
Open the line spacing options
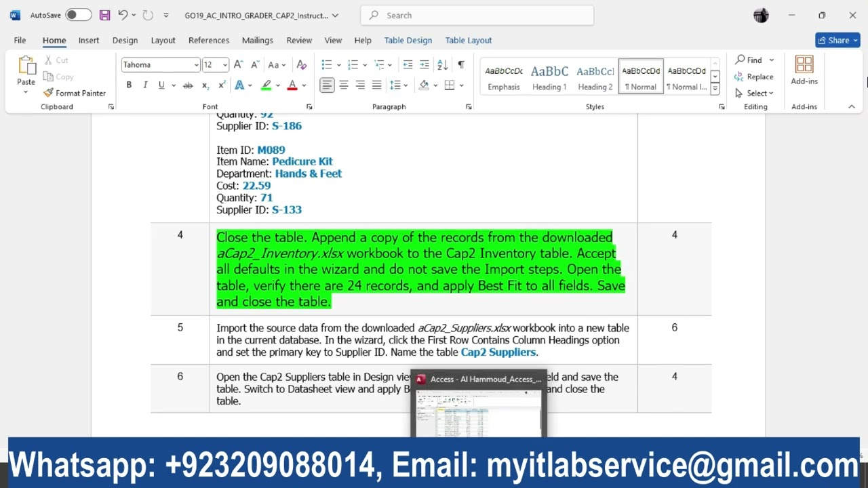[x=398, y=85]
